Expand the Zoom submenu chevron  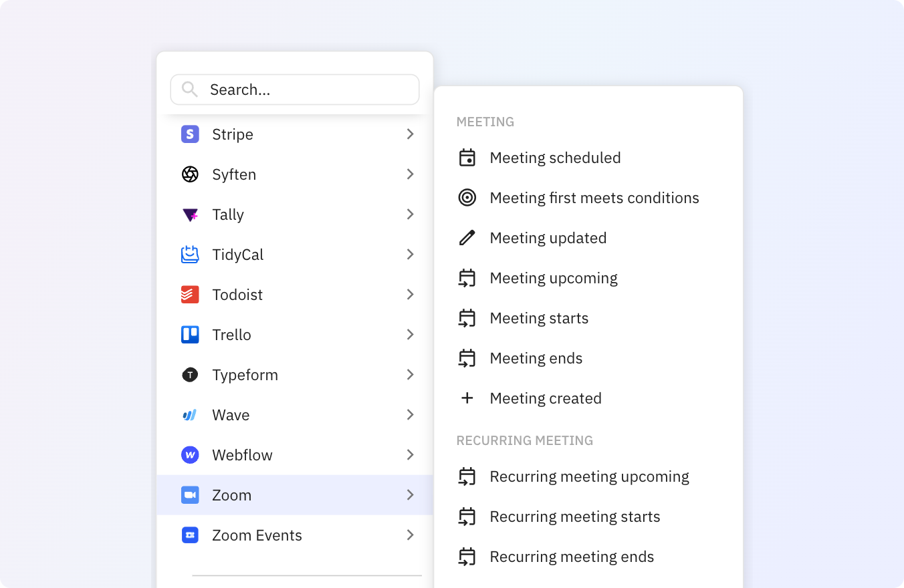click(411, 495)
